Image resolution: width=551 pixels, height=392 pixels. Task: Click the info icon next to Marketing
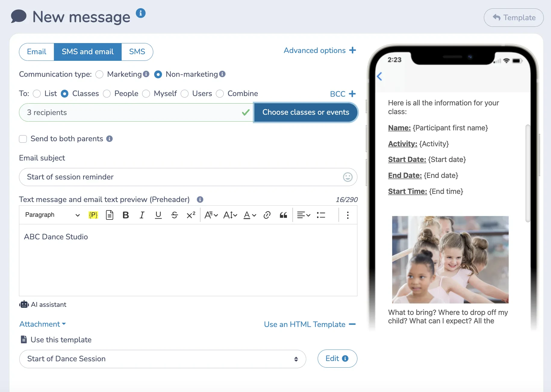146,74
